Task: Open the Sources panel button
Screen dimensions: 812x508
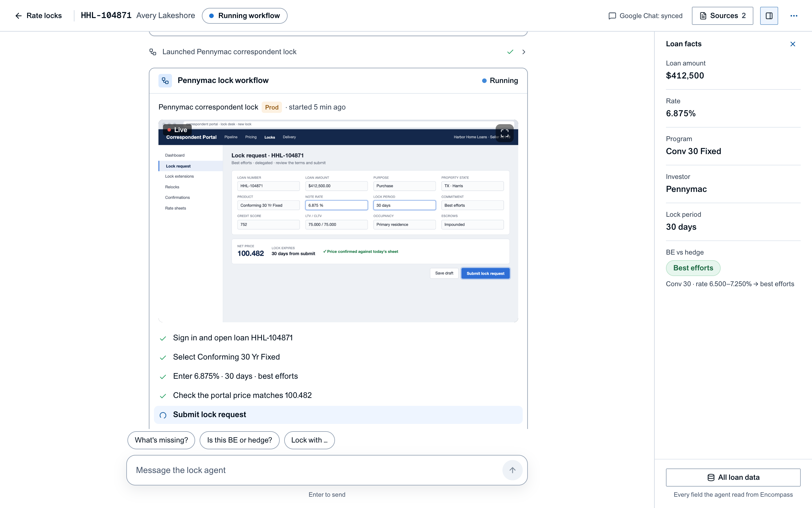Action: click(x=722, y=16)
